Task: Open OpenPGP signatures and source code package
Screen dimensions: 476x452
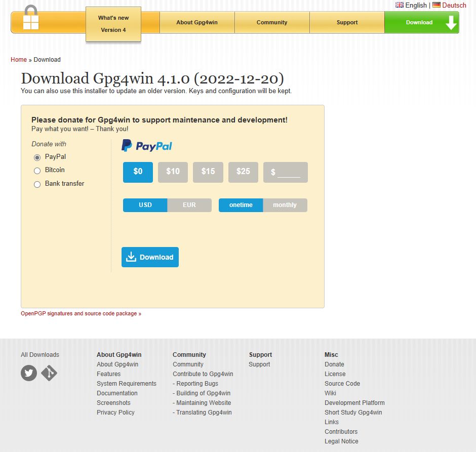Action: pyautogui.click(x=81, y=313)
